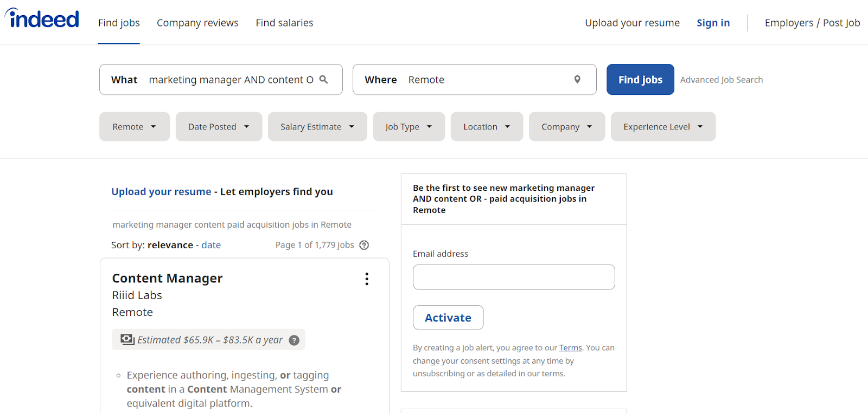Image resolution: width=868 pixels, height=413 pixels.
Task: Click the Sign in link
Action: pos(713,23)
